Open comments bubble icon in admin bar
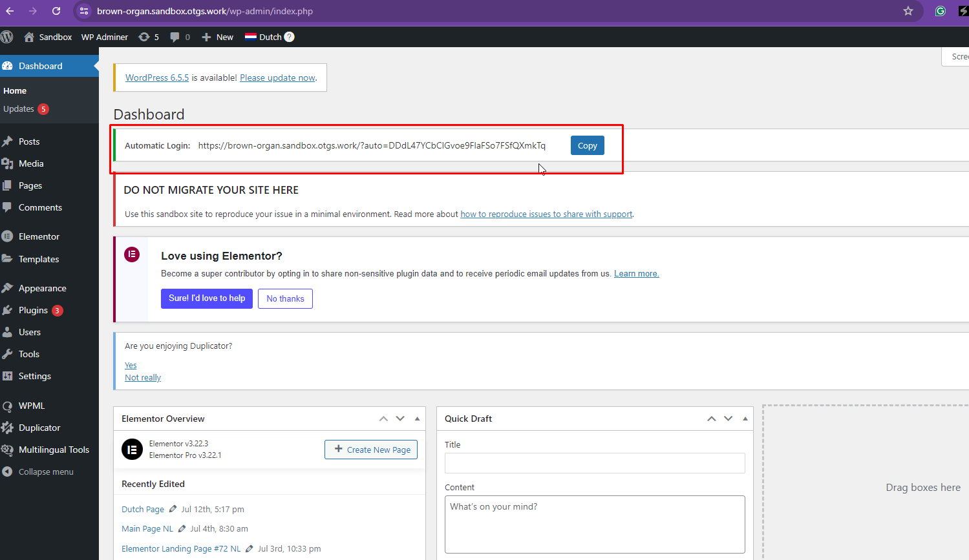The height and width of the screenshot is (560, 969). tap(175, 37)
